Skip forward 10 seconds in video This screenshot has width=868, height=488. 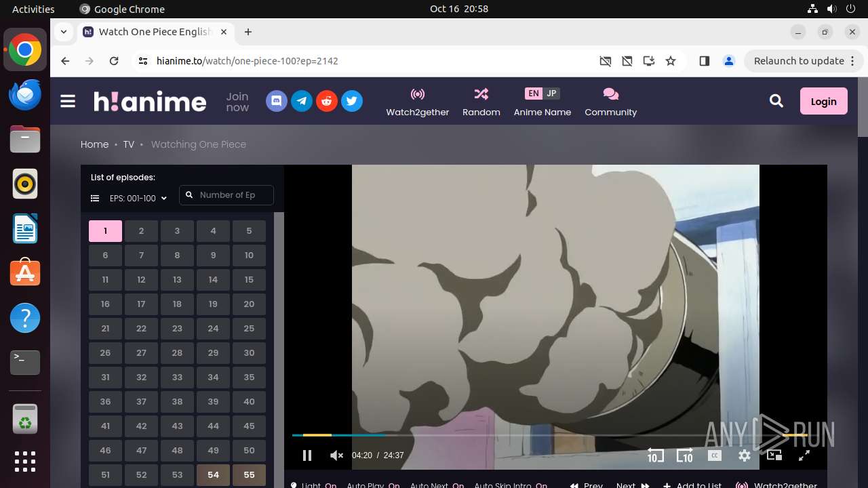click(x=685, y=455)
